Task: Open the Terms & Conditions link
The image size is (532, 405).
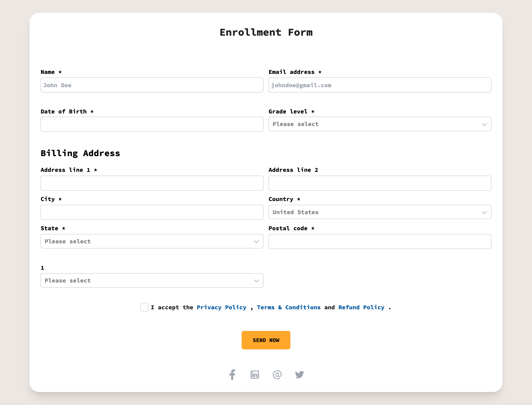Action: click(289, 307)
